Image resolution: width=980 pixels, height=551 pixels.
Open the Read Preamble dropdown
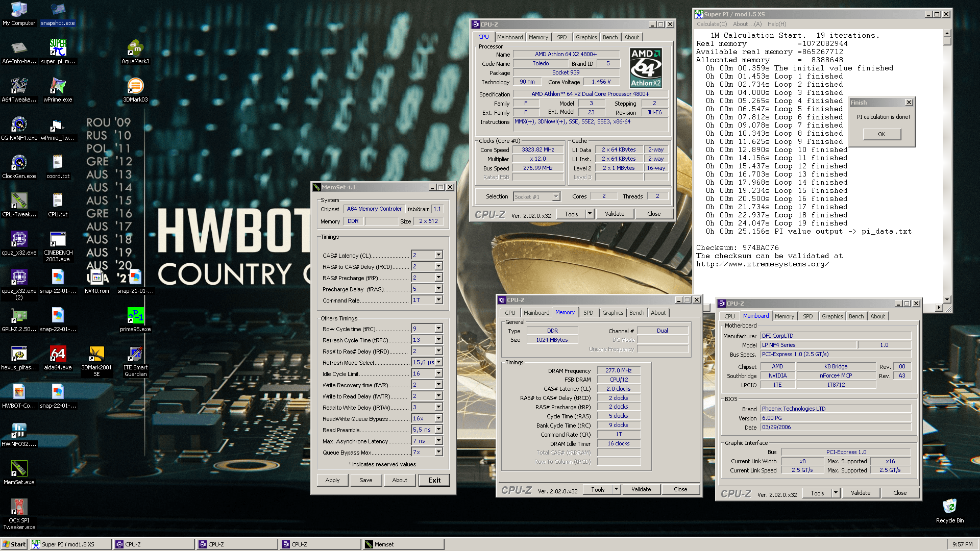tap(438, 430)
